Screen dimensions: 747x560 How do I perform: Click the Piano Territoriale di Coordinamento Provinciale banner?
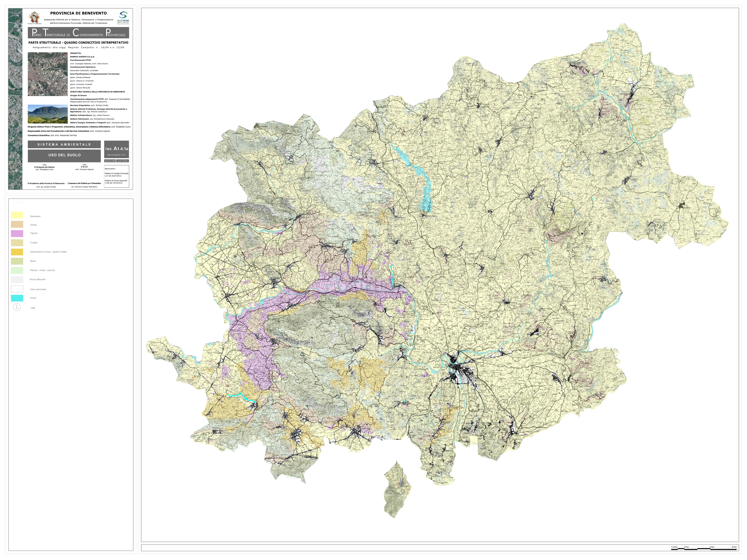coord(78,33)
